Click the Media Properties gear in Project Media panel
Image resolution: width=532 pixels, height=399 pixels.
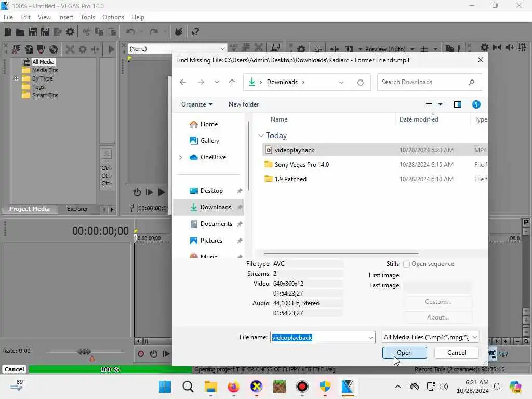(83, 49)
